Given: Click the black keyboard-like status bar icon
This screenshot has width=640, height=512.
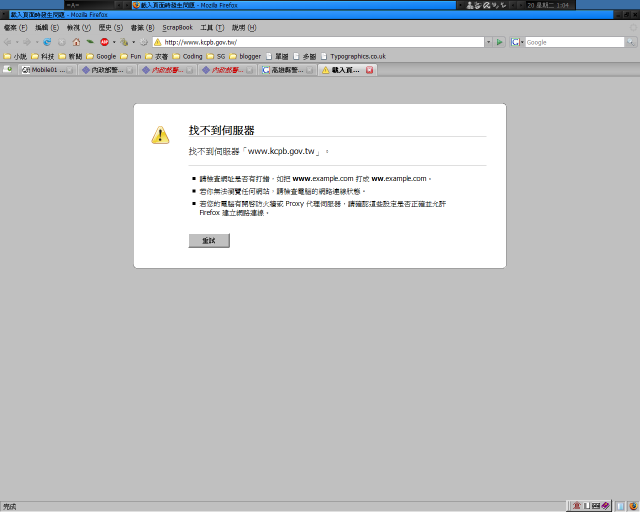Looking at the screenshot, I should pos(596,506).
